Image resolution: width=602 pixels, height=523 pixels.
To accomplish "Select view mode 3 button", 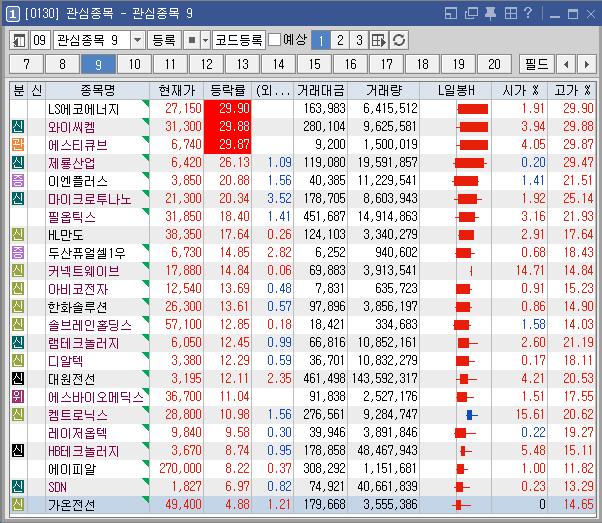I will pos(359,40).
